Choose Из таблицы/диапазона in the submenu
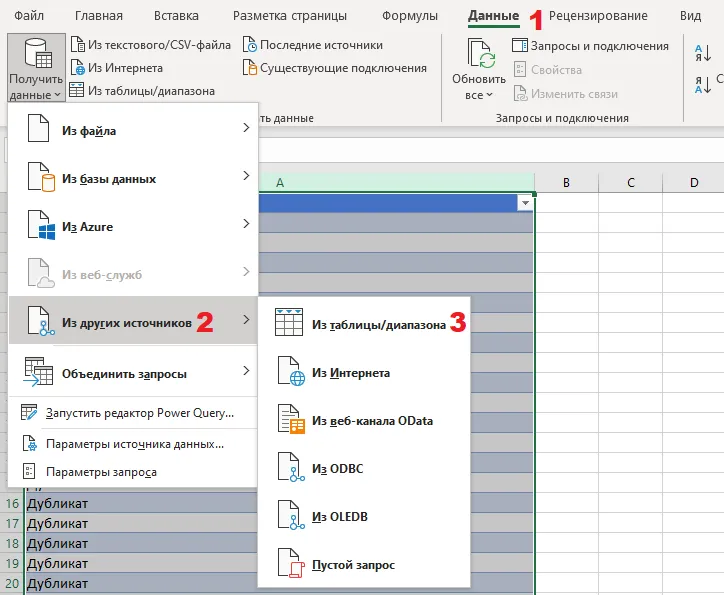The width and height of the screenshot is (724, 595). tap(377, 325)
